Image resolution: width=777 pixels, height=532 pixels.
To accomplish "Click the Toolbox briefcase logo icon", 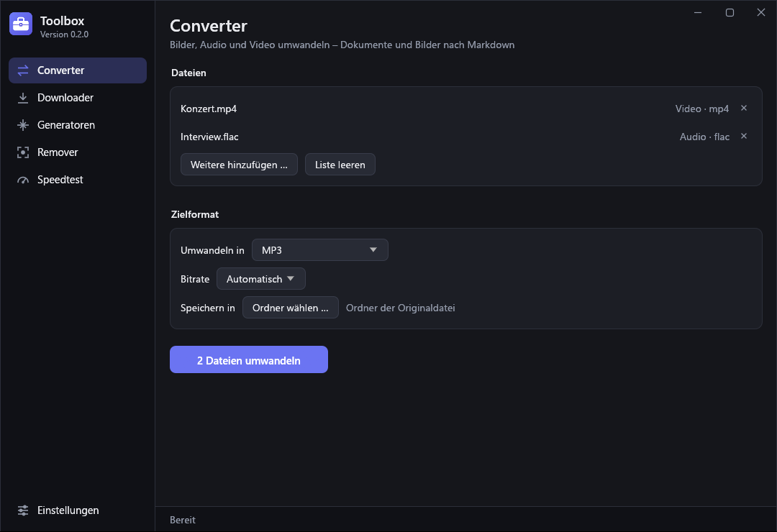I will tap(21, 24).
